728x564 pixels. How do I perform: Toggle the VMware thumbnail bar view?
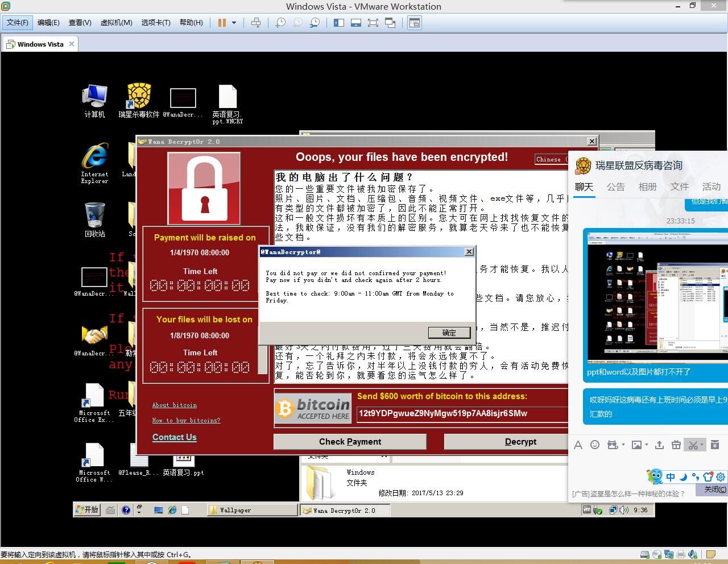356,23
